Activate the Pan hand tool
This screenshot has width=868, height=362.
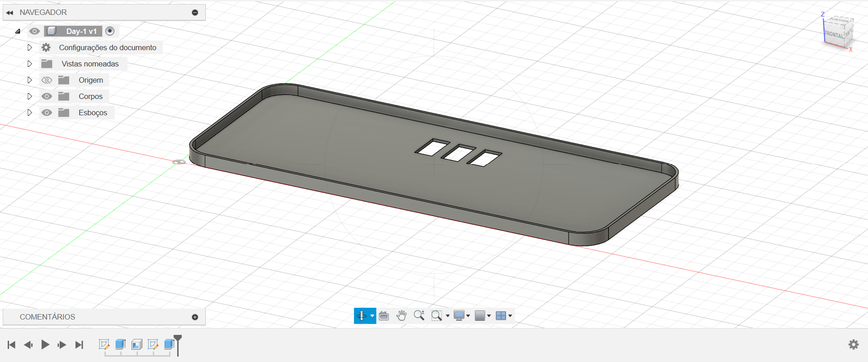pyautogui.click(x=401, y=315)
